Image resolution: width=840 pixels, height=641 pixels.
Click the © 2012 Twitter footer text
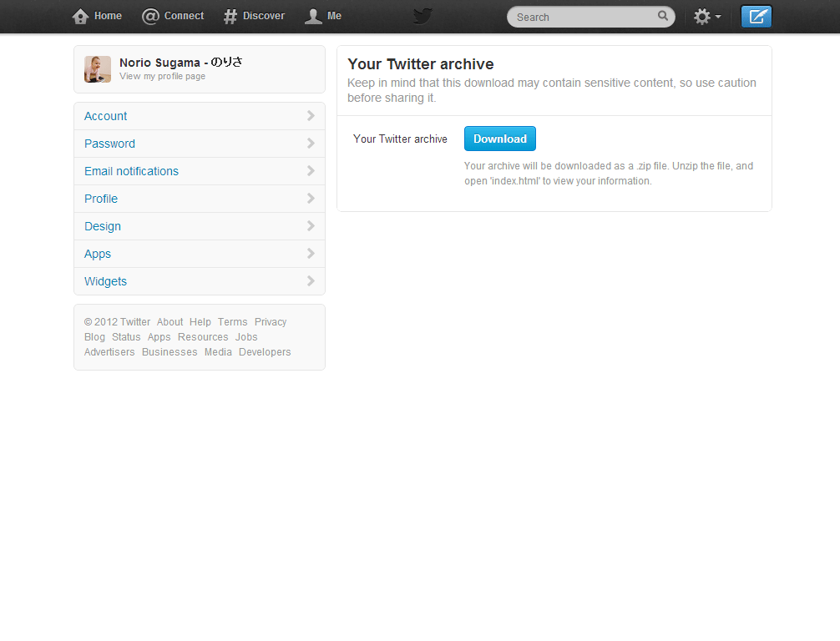click(118, 322)
